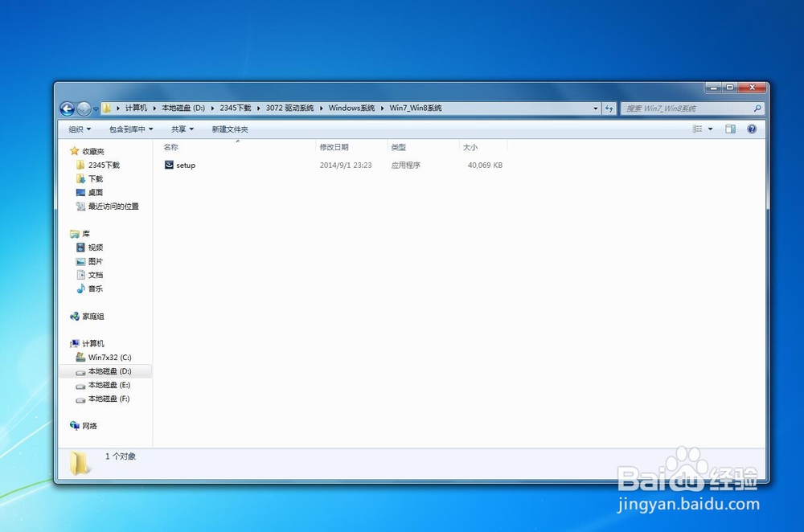
Task: Click the folder icon in address bar
Action: coord(106,108)
